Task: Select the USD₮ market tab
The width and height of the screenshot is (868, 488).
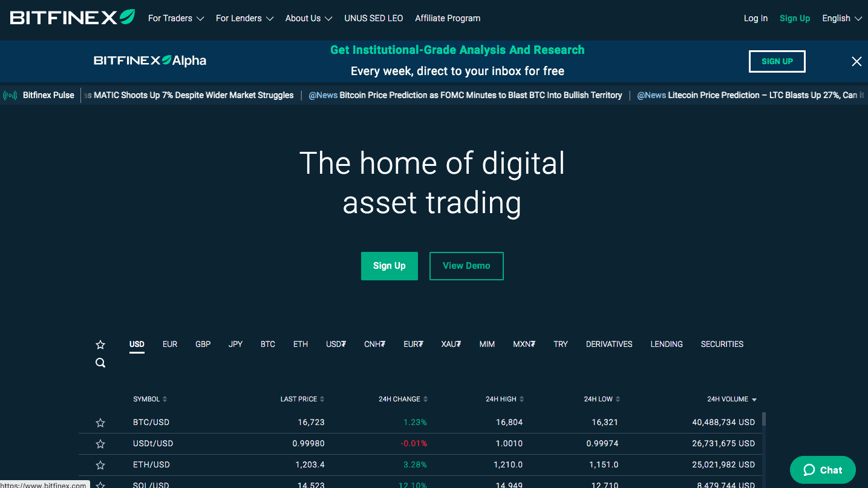Action: tap(336, 344)
